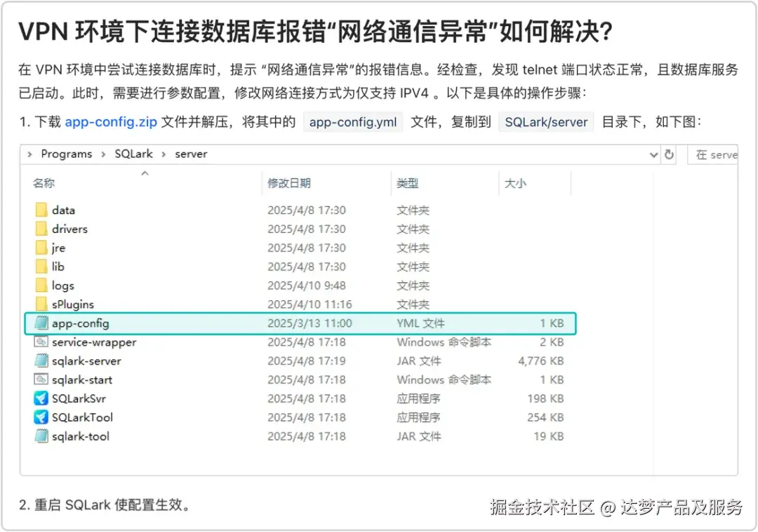Click the sqlark-server JAR file icon

pos(41,361)
